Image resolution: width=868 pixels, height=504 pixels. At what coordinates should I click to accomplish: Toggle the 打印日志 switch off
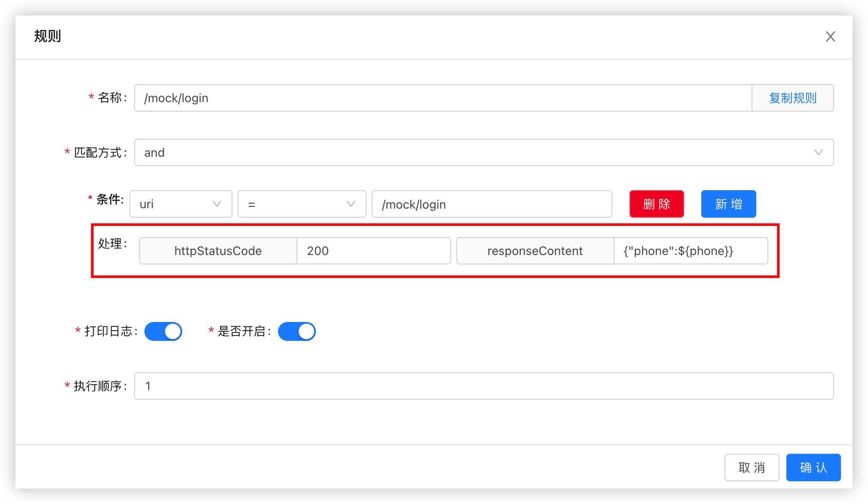point(163,331)
